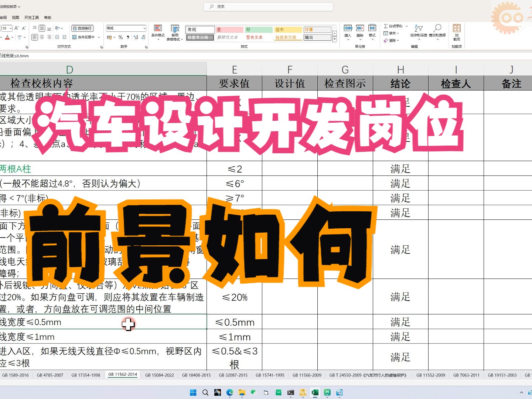532x399 pixels.
Task: Merge and center cells (合并后居中)
Action: coord(83,37)
